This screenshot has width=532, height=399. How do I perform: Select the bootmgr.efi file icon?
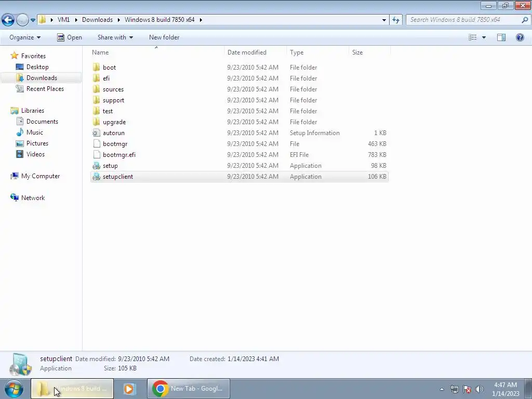point(96,155)
